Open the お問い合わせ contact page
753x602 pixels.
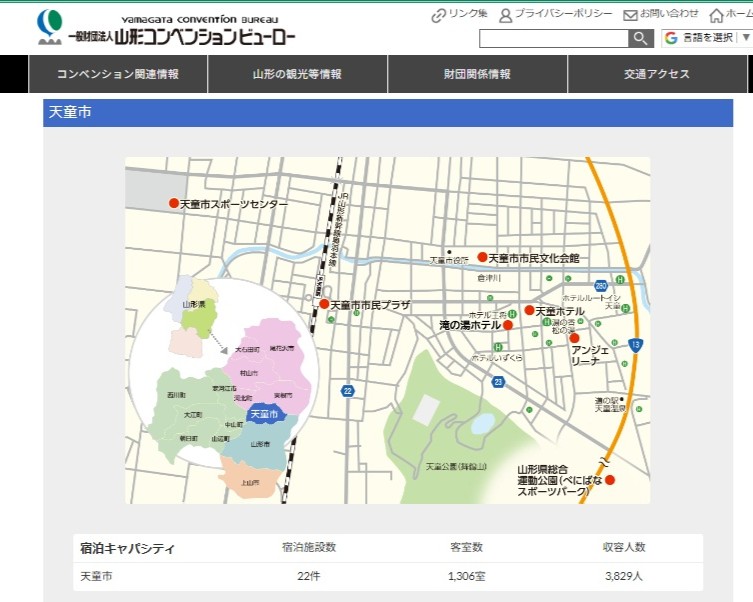(x=661, y=14)
